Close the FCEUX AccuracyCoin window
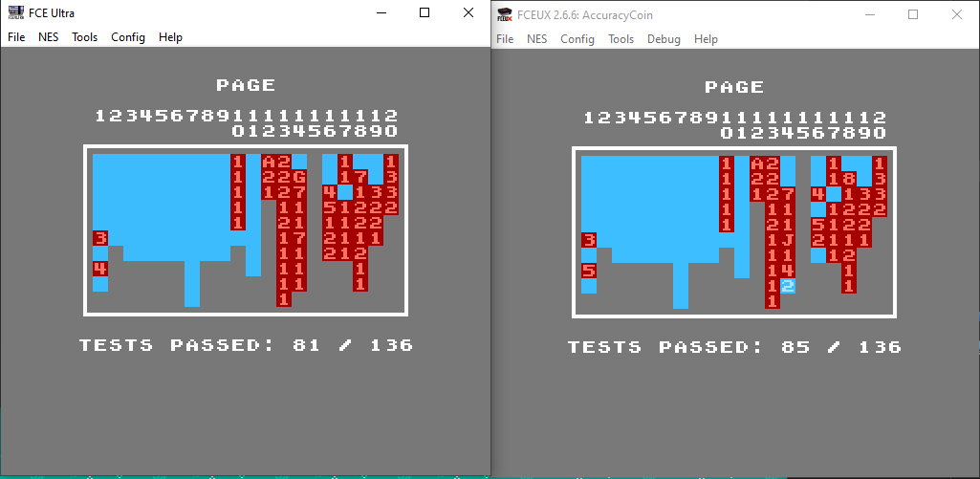 click(957, 14)
